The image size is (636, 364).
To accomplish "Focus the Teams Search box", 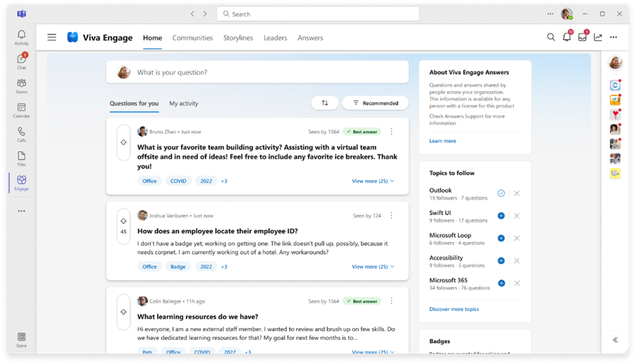I will pyautogui.click(x=318, y=14).
